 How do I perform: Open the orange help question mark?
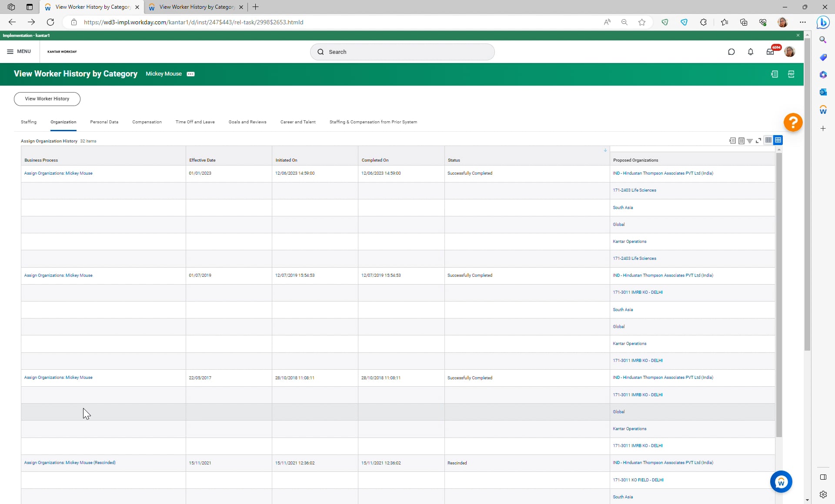[x=792, y=123]
